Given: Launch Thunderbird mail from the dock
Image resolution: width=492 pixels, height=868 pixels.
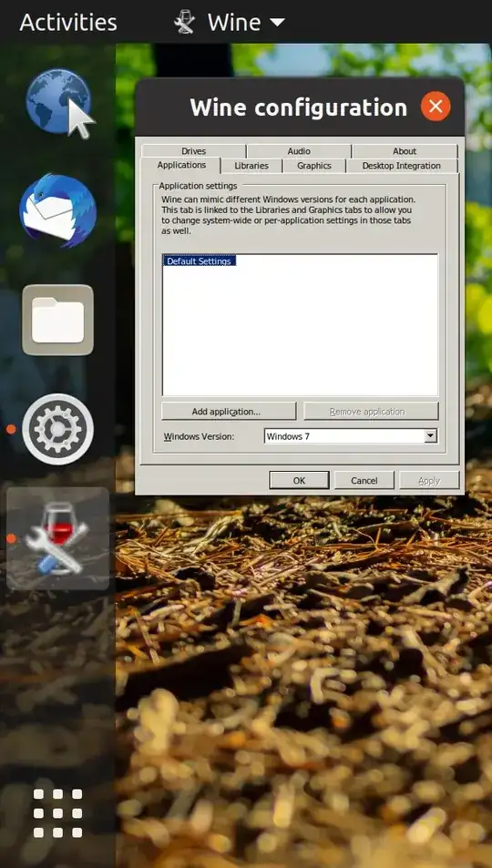Looking at the screenshot, I should [x=57, y=210].
